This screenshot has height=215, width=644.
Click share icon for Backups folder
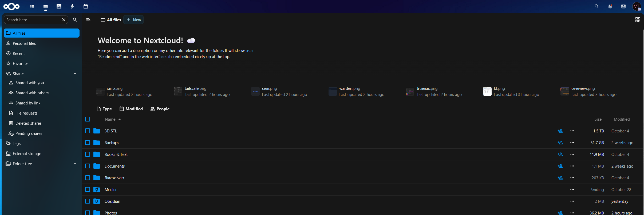point(560,143)
